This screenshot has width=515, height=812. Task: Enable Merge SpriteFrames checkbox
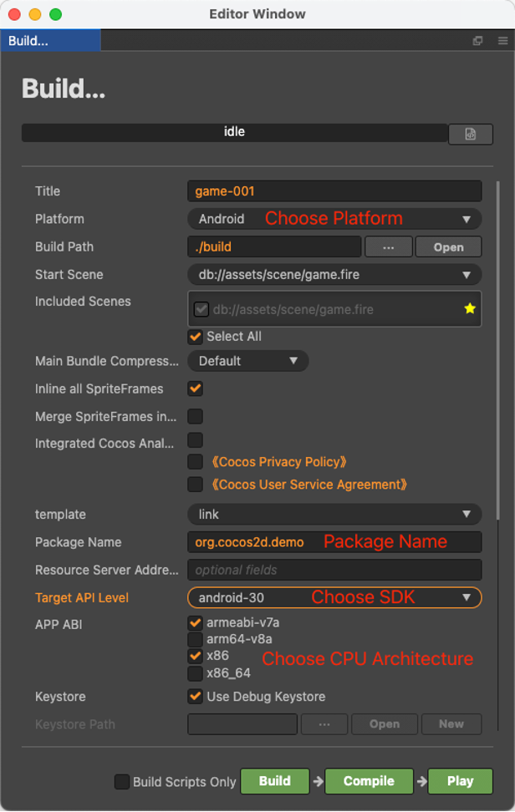tap(195, 416)
